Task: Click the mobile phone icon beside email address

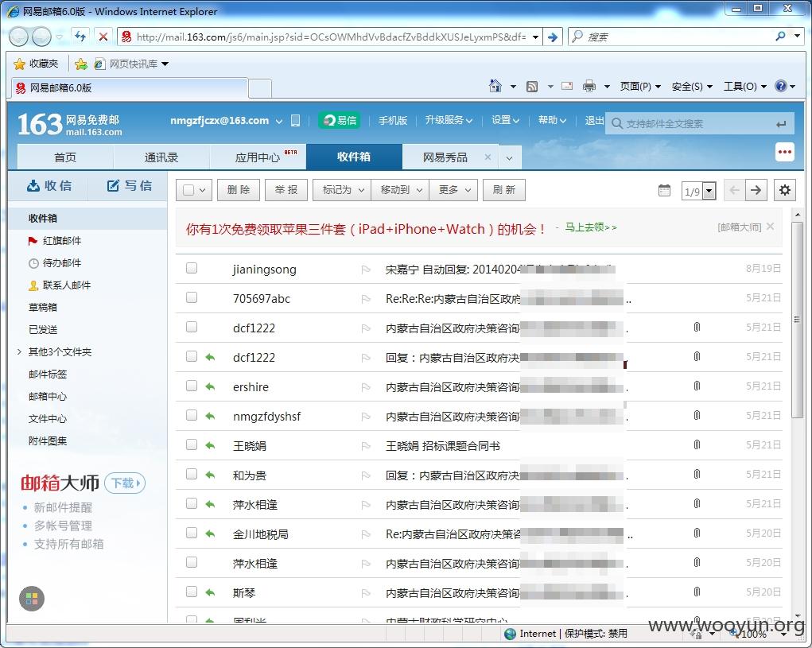Action: tap(295, 121)
